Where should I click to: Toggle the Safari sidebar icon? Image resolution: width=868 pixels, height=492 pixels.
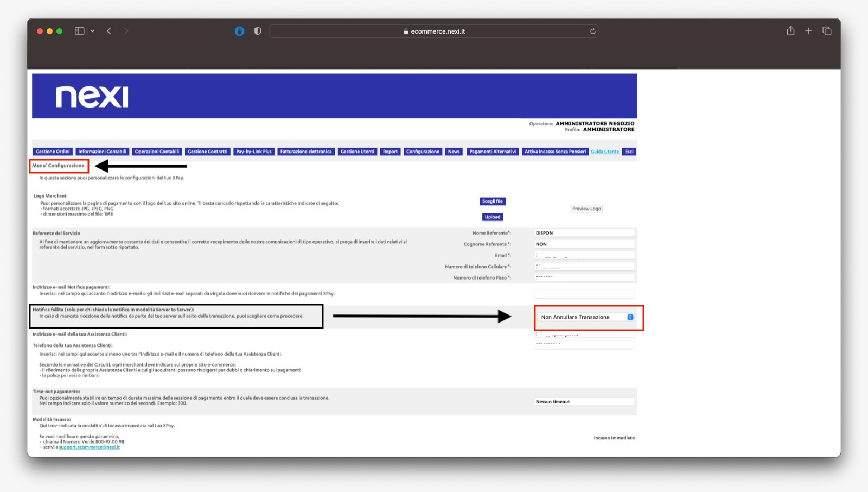click(79, 31)
